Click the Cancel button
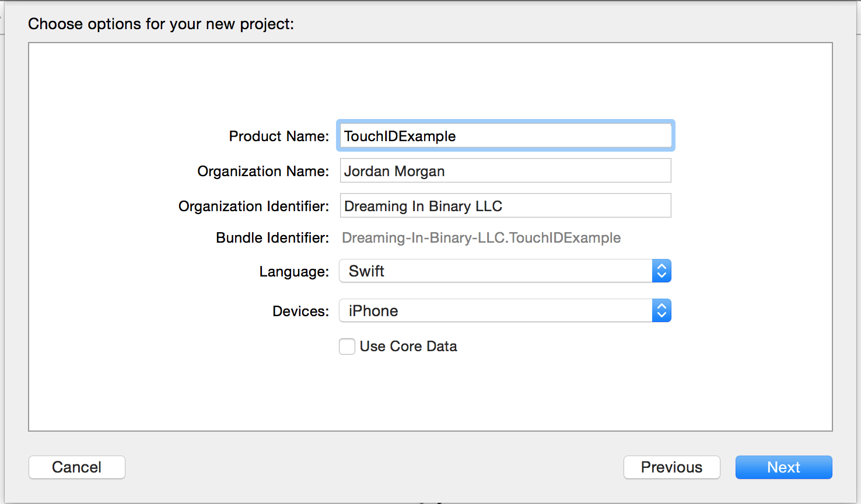 pyautogui.click(x=76, y=467)
